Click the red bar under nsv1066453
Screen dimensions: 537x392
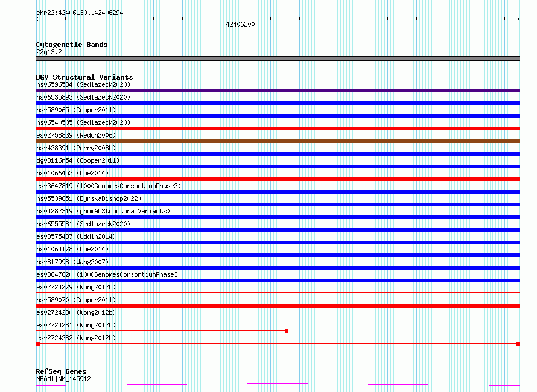click(278, 179)
